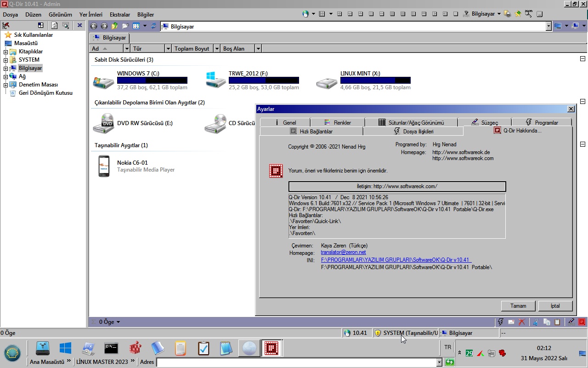Click the view mode grid icon beside Refresh

tap(136, 26)
